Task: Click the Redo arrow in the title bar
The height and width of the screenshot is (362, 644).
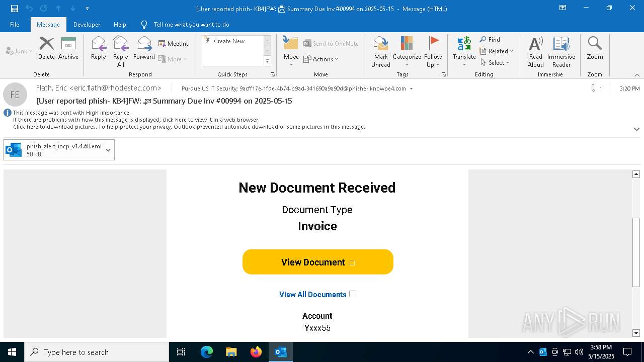Action: [x=44, y=9]
